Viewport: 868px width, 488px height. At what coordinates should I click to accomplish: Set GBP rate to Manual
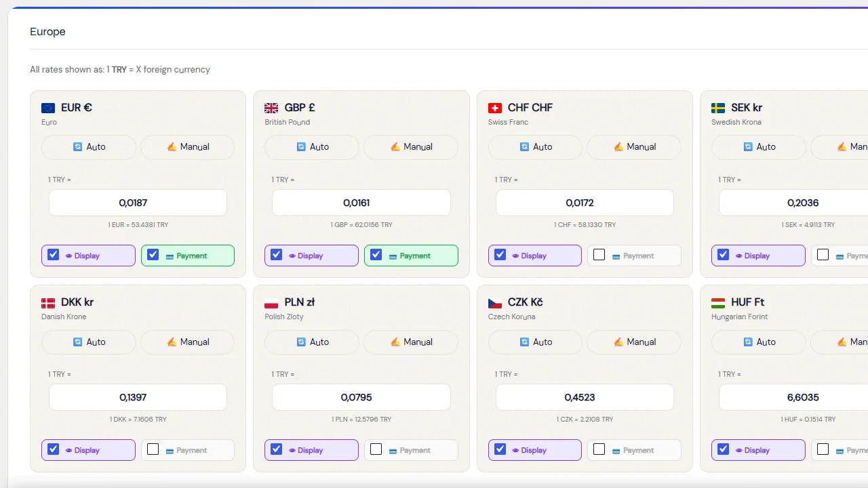point(411,147)
